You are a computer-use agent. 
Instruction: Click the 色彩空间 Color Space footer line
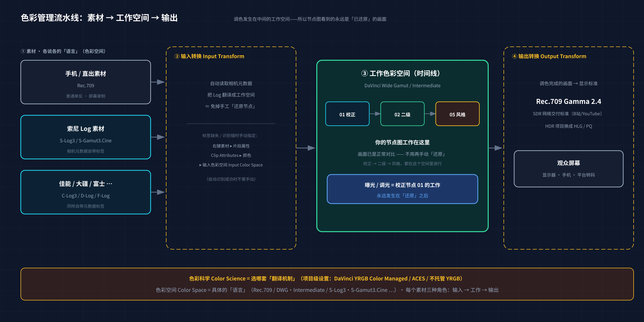click(x=327, y=290)
